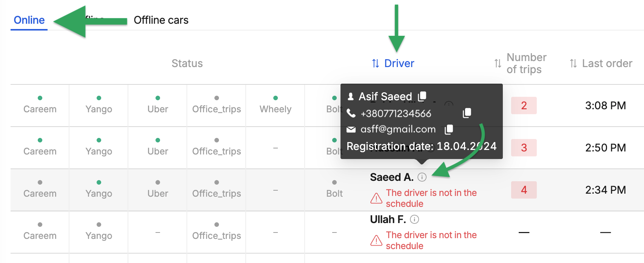644x263 pixels.
Task: Select the Wheely status in first row
Action: click(276, 106)
